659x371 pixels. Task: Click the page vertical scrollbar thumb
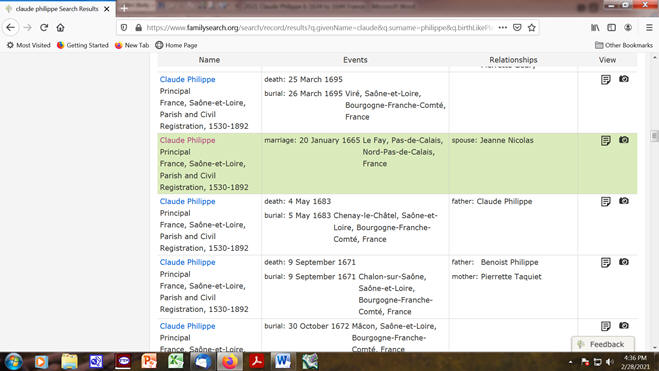654,136
